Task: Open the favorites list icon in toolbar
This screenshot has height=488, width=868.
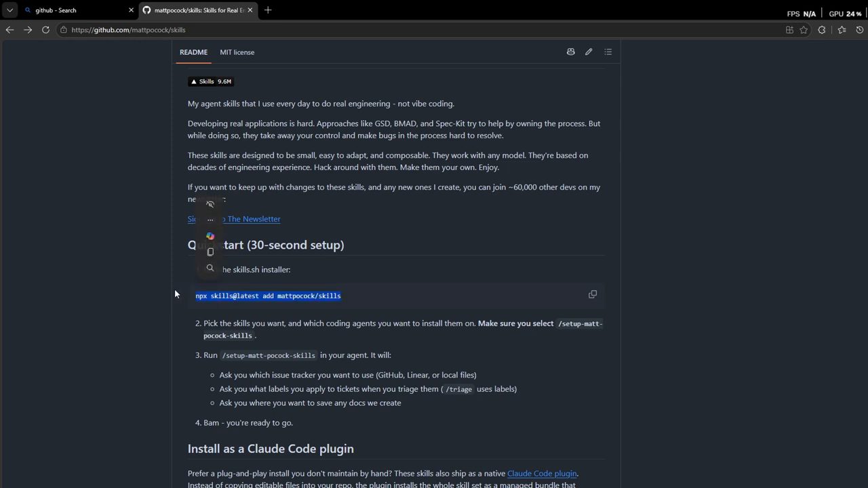Action: click(842, 30)
